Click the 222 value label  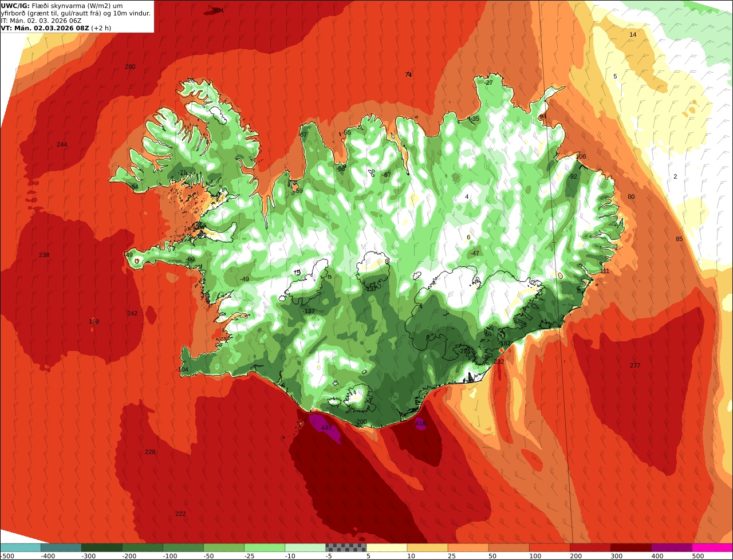(x=180, y=514)
